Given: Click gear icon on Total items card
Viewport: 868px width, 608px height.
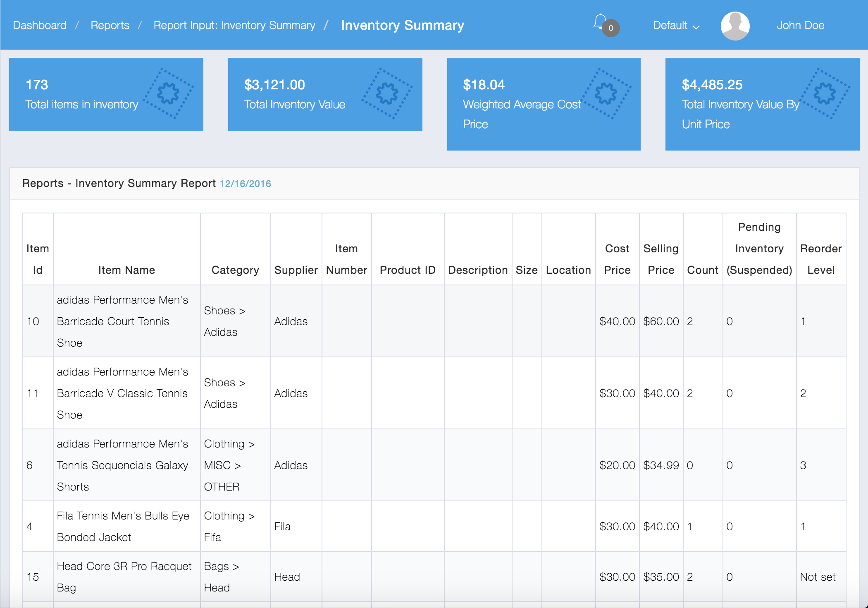Looking at the screenshot, I should (168, 93).
